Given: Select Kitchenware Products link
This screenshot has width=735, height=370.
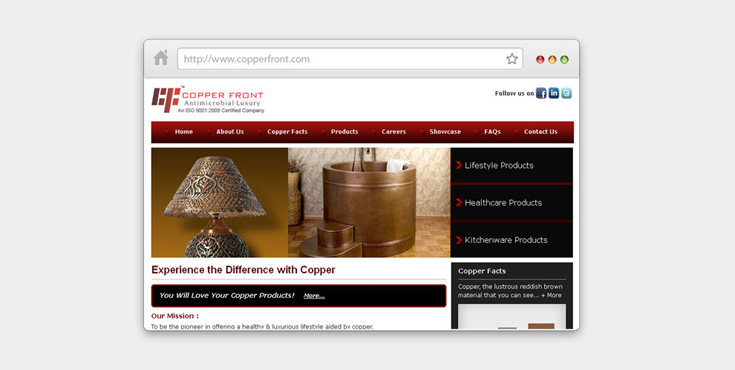Looking at the screenshot, I should coord(506,240).
